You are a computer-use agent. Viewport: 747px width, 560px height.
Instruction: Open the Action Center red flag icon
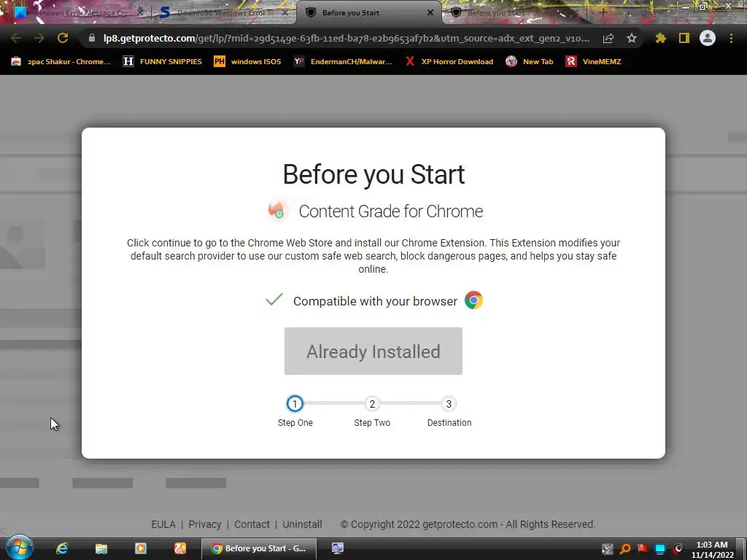(x=643, y=548)
